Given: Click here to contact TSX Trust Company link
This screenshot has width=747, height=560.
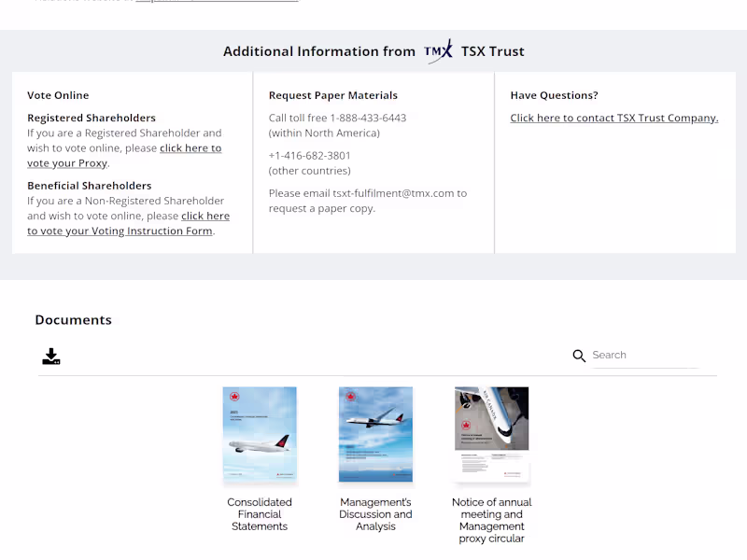Looking at the screenshot, I should (613, 119).
